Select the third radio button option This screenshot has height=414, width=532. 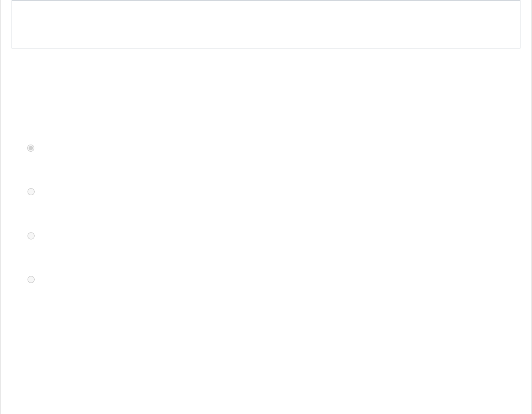tap(31, 236)
